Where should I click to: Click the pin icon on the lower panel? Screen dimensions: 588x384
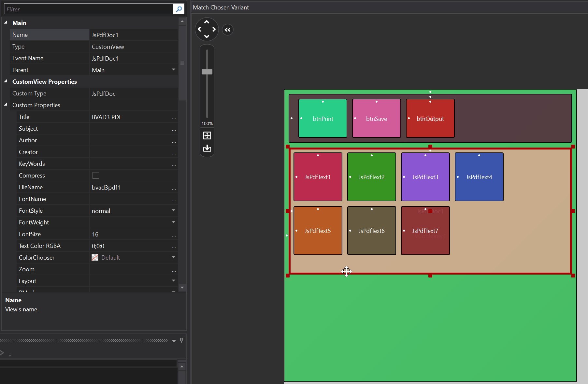(x=181, y=340)
